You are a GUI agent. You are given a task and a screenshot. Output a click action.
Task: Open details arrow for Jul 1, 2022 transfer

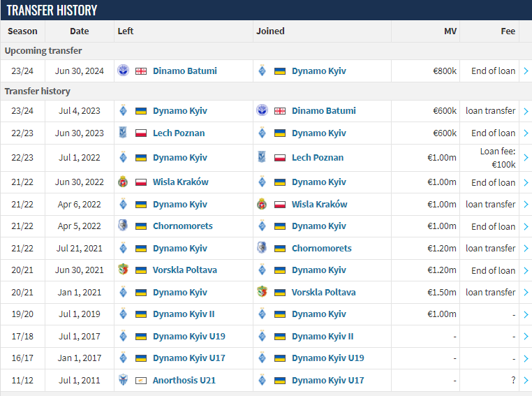tap(526, 157)
